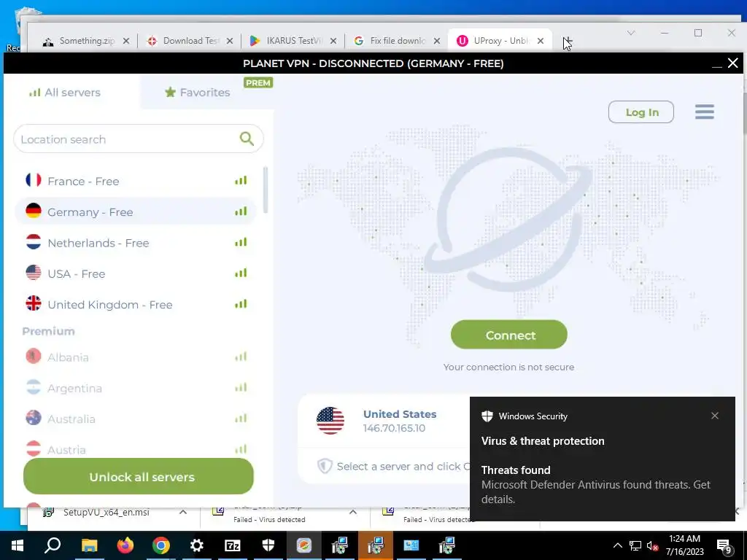Open Chrome tab search dropdown arrow

[631, 33]
